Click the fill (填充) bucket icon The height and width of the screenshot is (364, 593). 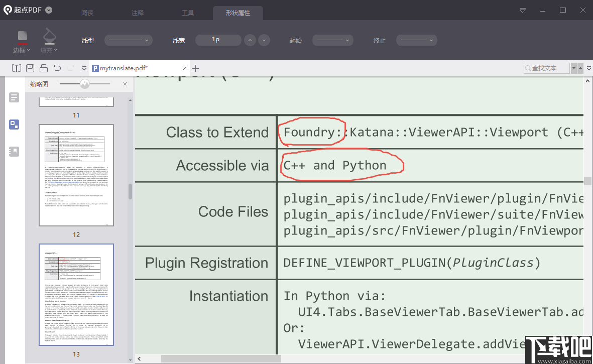click(x=49, y=37)
